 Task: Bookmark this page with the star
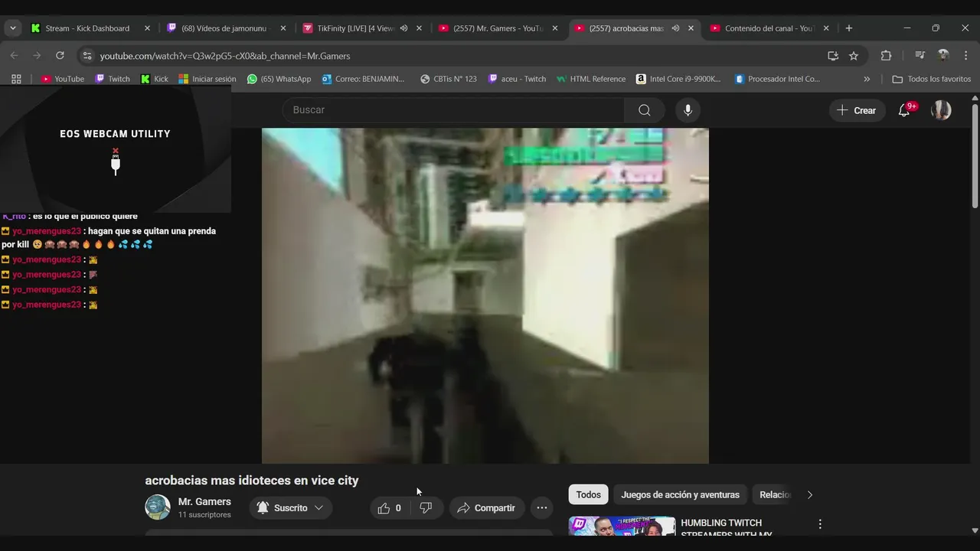854,56
